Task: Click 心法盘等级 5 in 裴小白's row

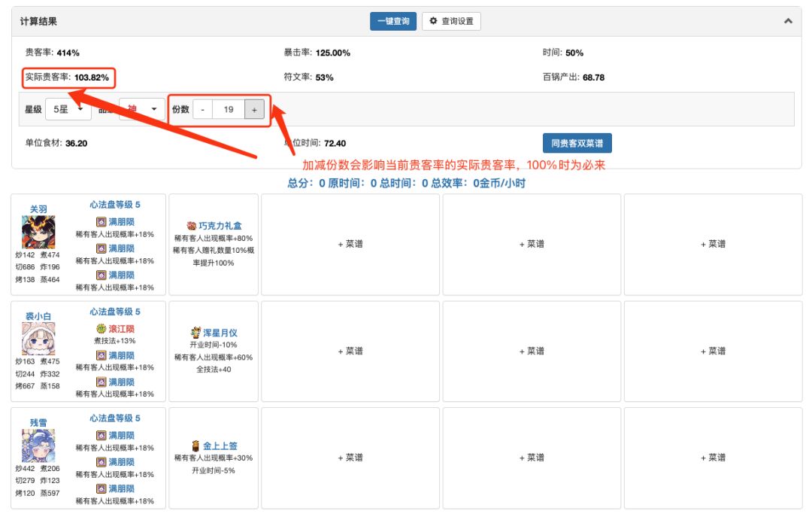Action: (115, 312)
